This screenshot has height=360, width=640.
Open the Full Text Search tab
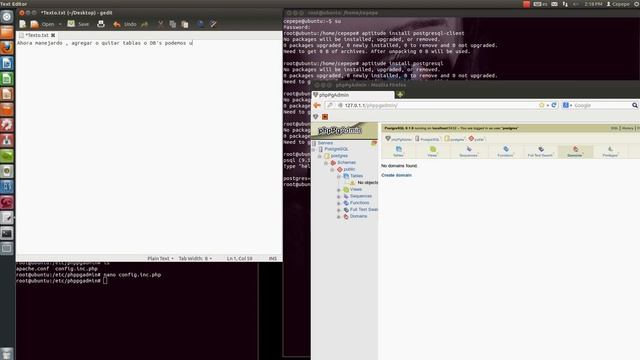[540, 151]
